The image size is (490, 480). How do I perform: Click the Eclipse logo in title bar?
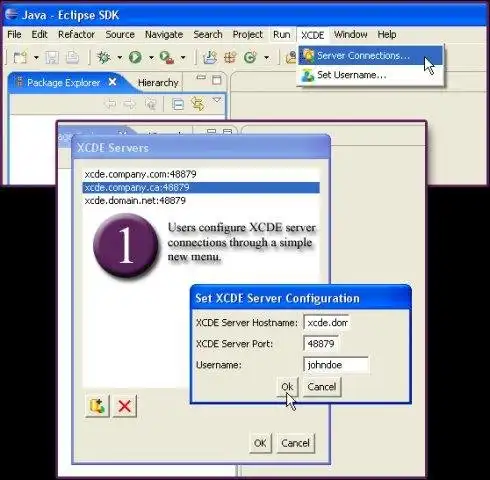(x=12, y=14)
